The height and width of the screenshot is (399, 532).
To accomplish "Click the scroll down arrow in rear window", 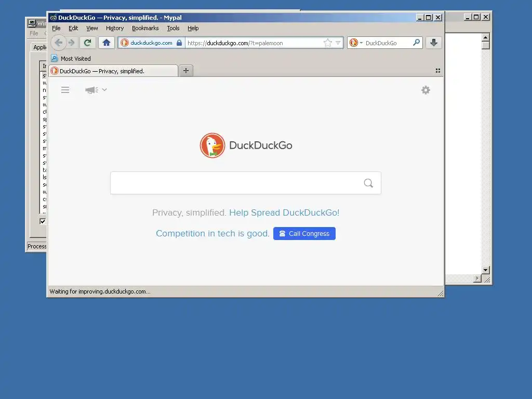I will pos(486,270).
